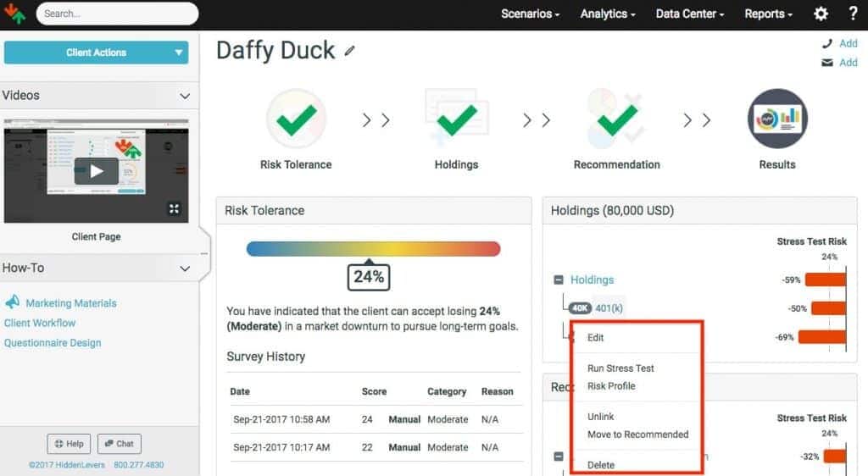Click the Reason column header
The height and width of the screenshot is (476, 868).
click(x=497, y=391)
